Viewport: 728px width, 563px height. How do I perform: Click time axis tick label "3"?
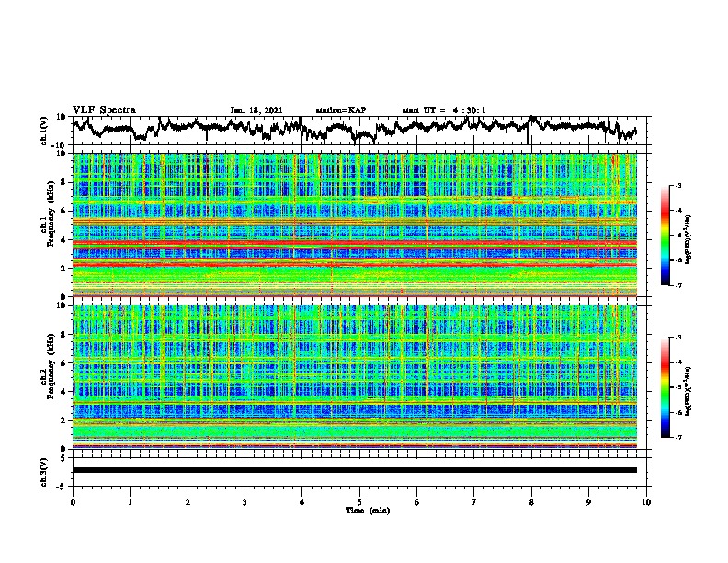pyautogui.click(x=245, y=502)
